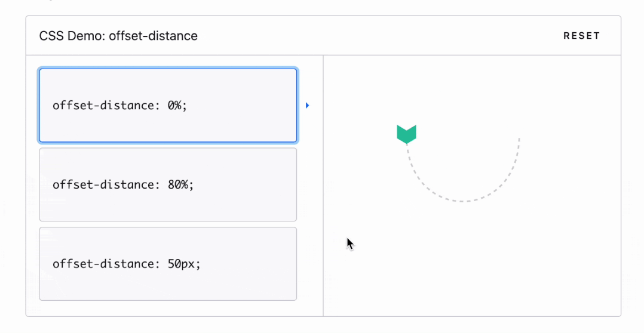Click the RESET button

581,36
